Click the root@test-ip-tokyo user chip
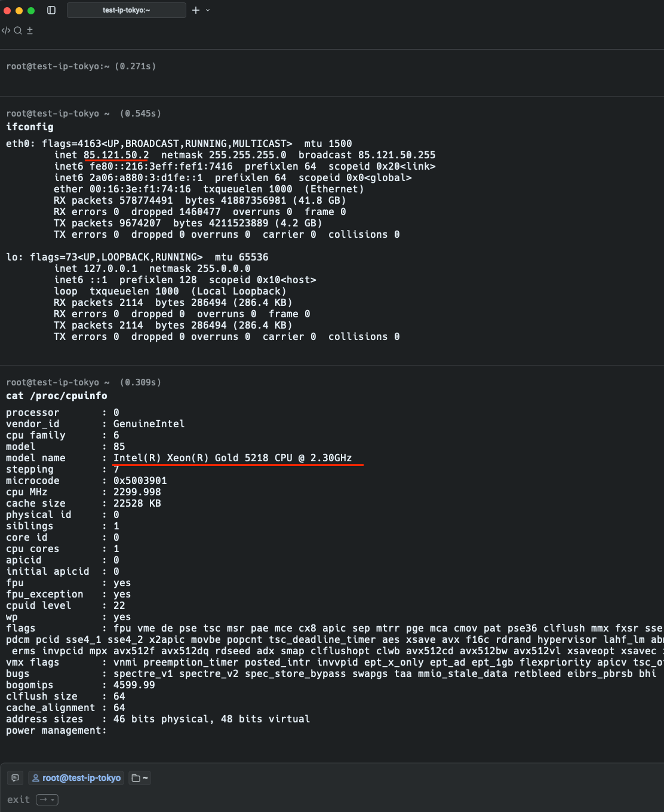The width and height of the screenshot is (664, 812). pyautogui.click(x=76, y=778)
